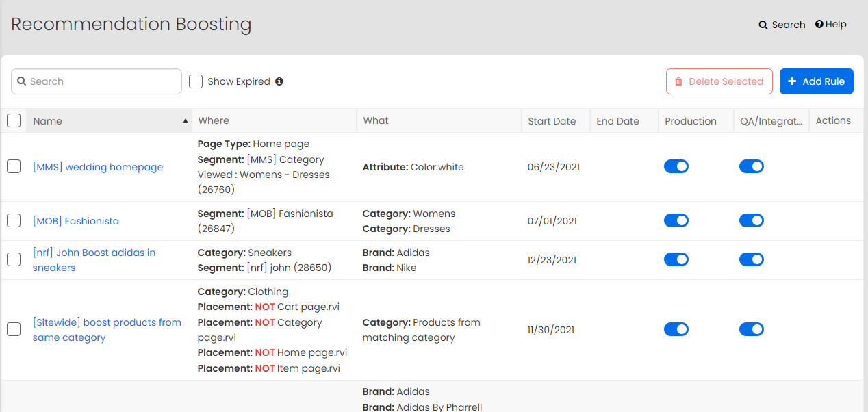Select the [MMS] wedding homepage row checkbox
868x412 pixels.
[14, 166]
